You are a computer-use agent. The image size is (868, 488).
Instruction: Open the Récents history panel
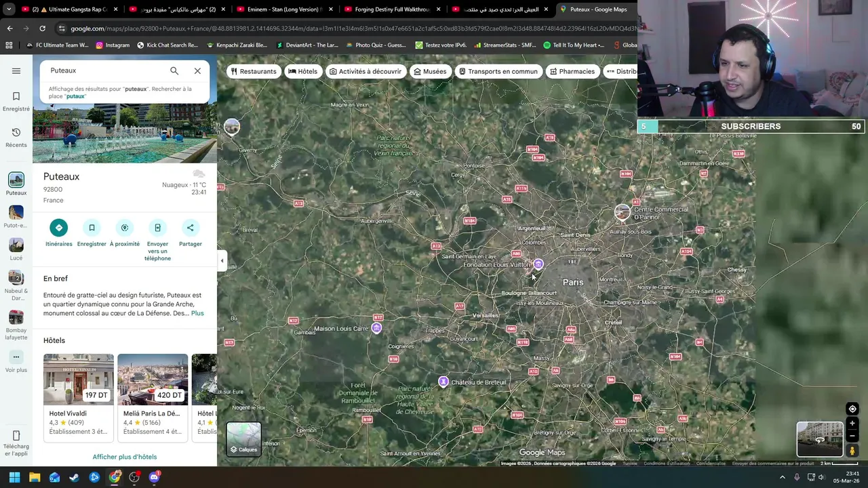[x=16, y=137]
